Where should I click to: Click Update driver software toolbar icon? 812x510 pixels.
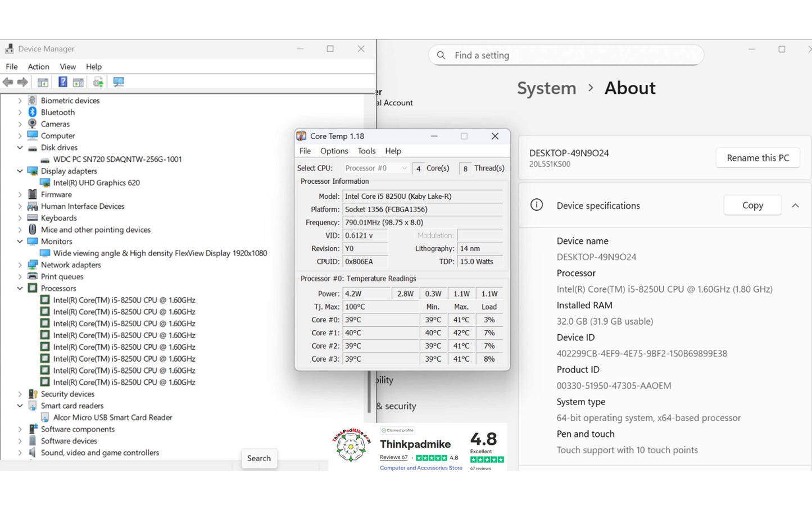click(x=98, y=83)
